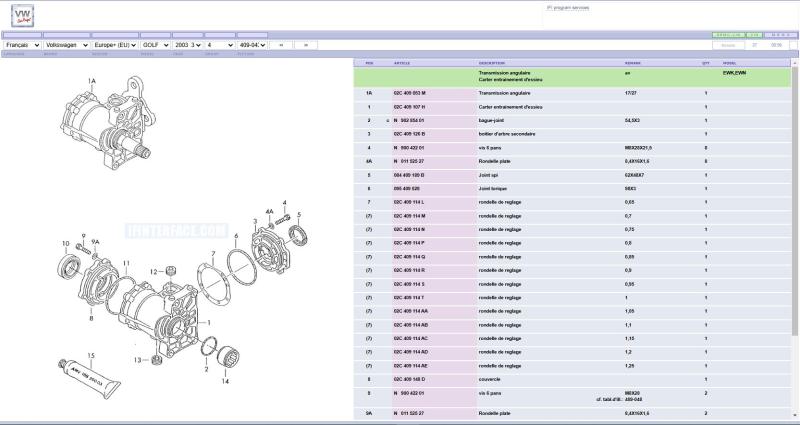Click callout 4 above the bolt in the diagram
This screenshot has width=800, height=425.
(x=284, y=203)
